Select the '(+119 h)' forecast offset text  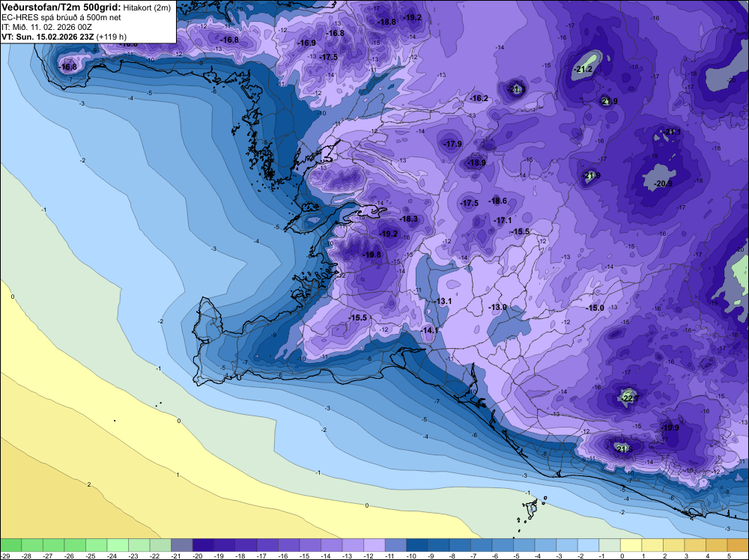click(x=112, y=37)
